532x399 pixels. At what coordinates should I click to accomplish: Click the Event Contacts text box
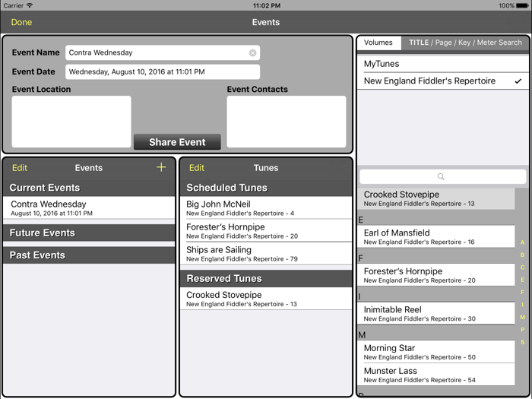click(x=287, y=122)
